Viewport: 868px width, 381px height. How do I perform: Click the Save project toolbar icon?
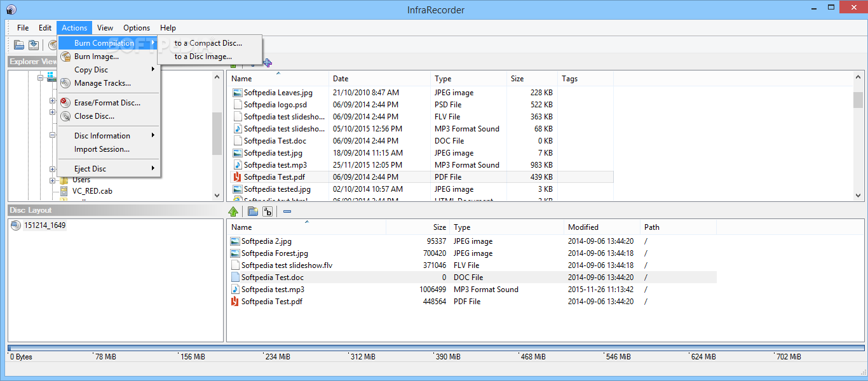click(34, 44)
